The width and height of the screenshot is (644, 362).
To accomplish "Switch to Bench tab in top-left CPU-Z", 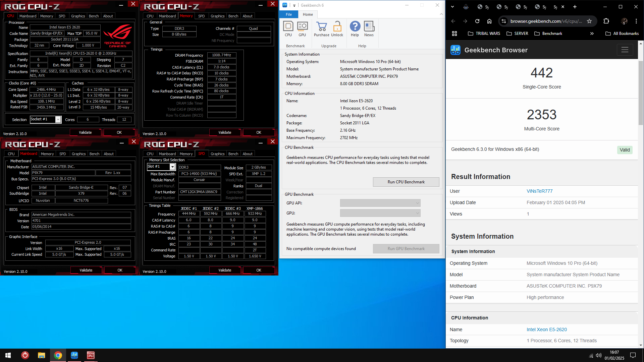I will point(94,16).
